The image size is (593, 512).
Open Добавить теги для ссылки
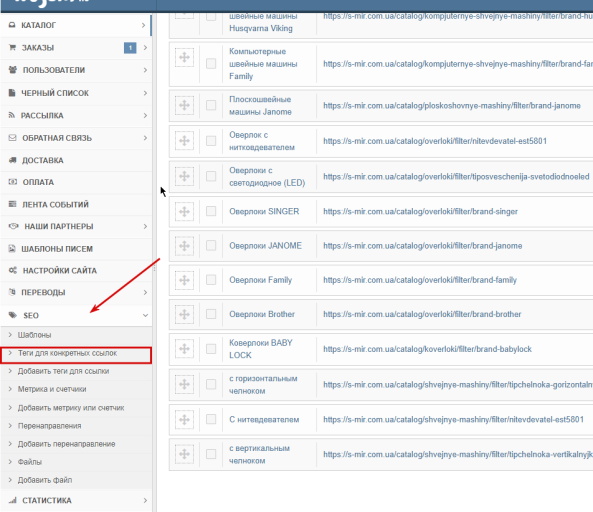63,371
